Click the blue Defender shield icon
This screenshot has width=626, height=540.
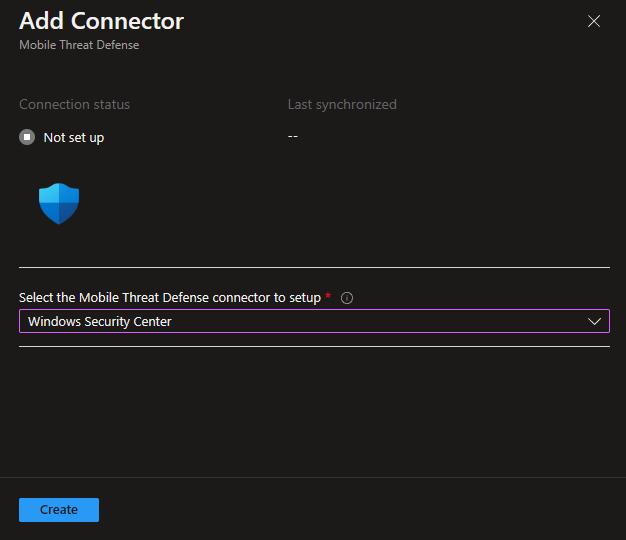tap(59, 203)
